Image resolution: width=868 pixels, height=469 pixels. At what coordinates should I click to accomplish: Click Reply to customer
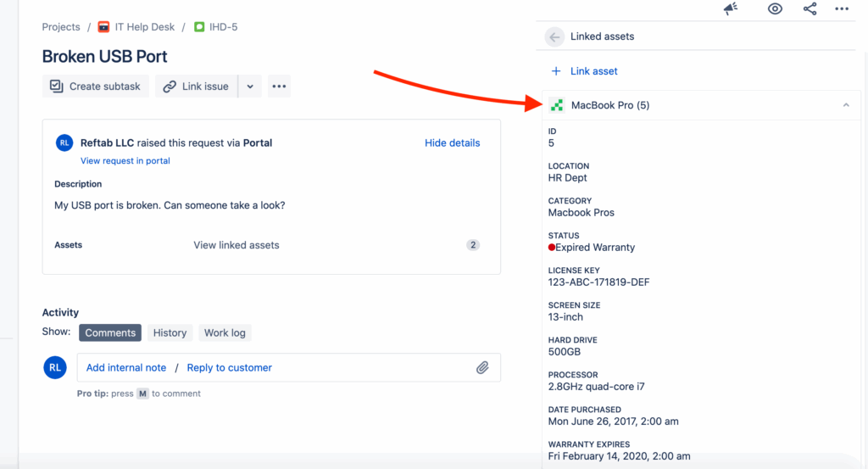(x=229, y=368)
